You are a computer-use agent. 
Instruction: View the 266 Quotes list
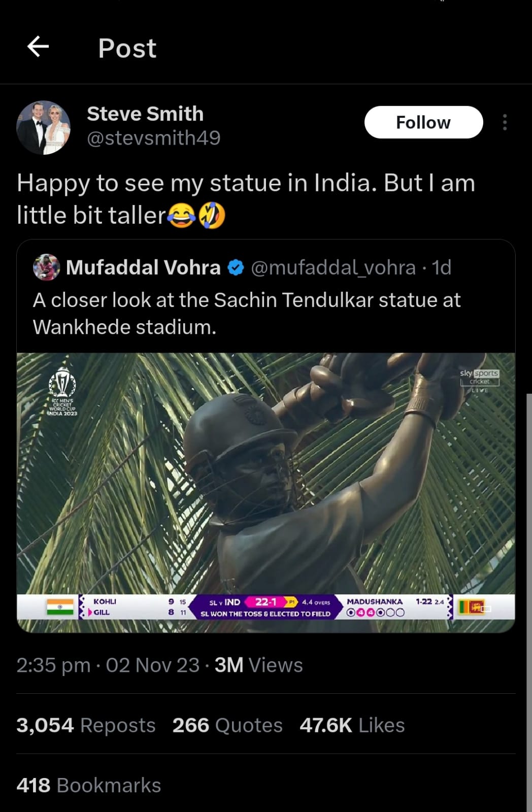point(227,725)
